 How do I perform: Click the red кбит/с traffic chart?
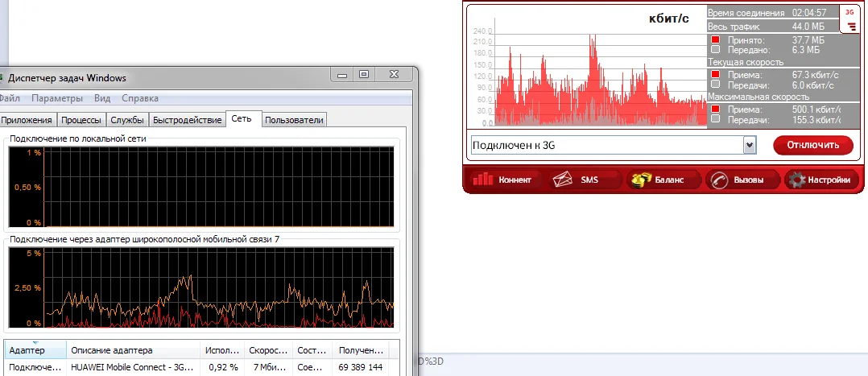point(600,79)
